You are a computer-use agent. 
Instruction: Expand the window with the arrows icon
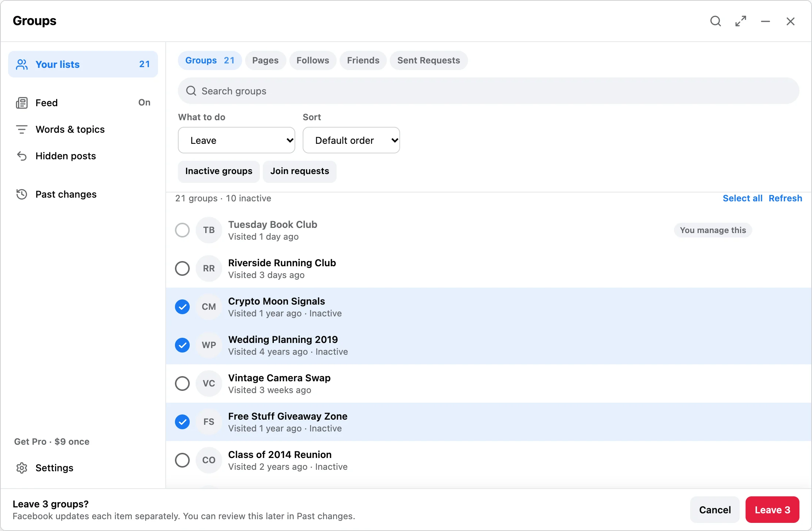click(x=741, y=21)
